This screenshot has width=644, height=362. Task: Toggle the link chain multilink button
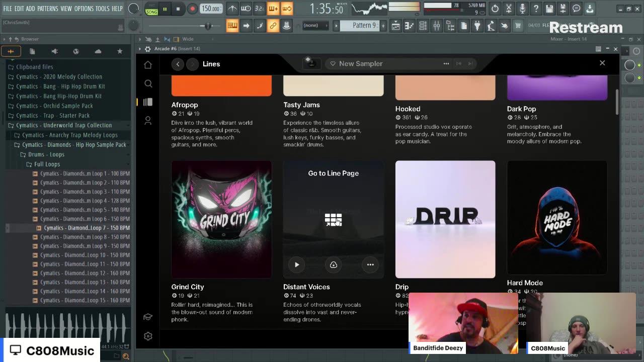[273, 26]
